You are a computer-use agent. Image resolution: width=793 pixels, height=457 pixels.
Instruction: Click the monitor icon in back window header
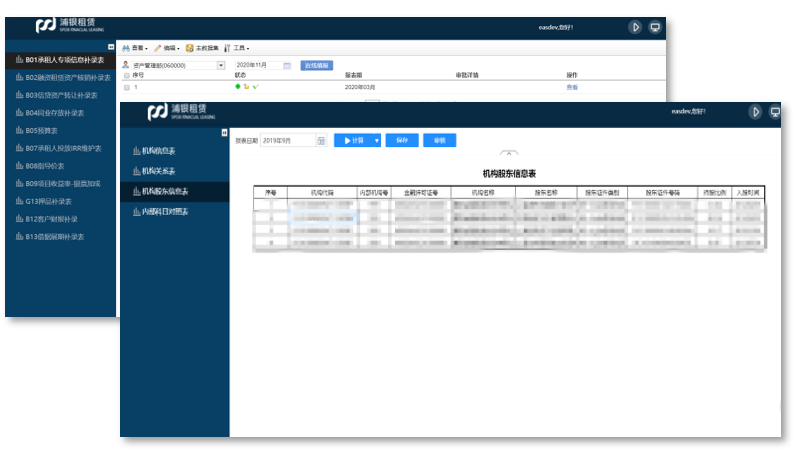(x=655, y=27)
